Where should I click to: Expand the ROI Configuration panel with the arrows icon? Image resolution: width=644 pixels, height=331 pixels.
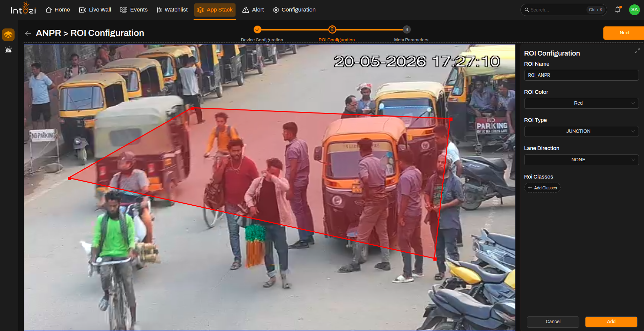point(637,50)
